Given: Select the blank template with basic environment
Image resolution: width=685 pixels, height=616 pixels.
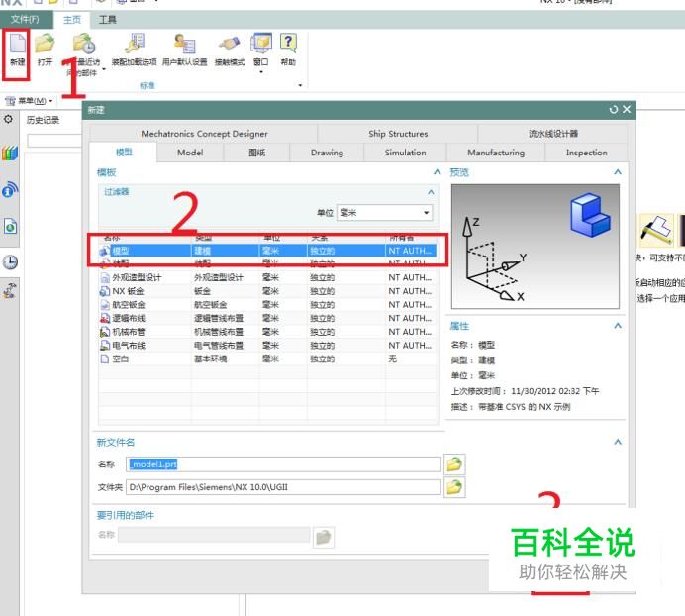Looking at the screenshot, I should 267,359.
